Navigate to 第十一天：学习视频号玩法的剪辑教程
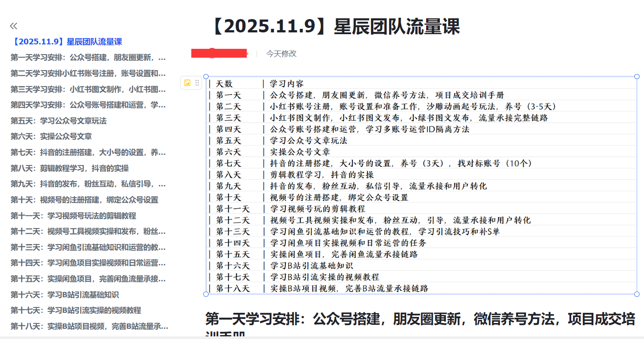 (x=73, y=216)
